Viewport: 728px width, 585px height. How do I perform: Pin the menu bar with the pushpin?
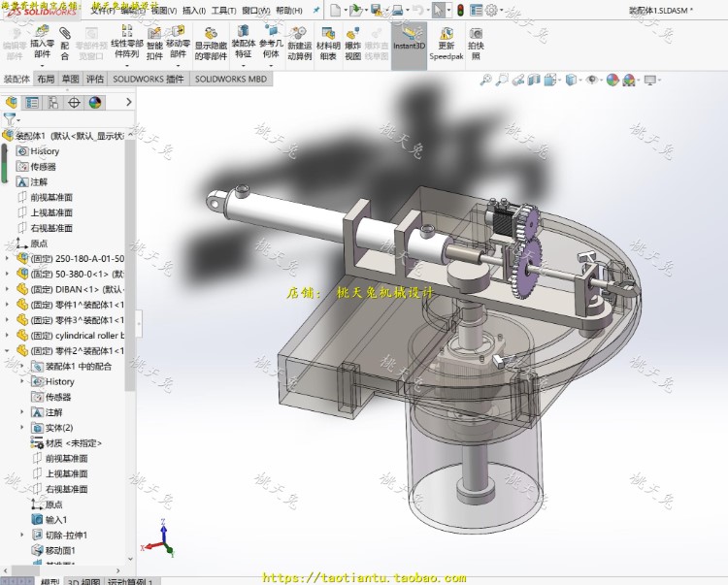point(316,10)
